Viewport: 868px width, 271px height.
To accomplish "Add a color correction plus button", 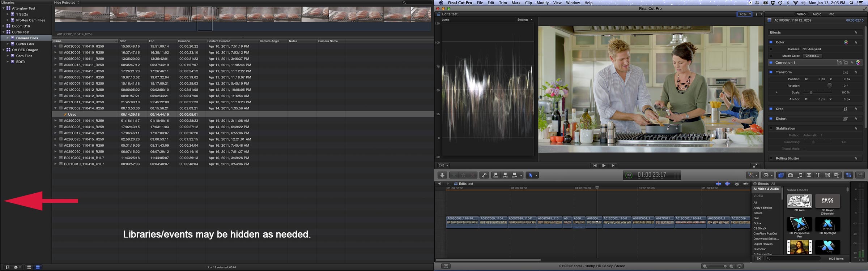I will [846, 42].
